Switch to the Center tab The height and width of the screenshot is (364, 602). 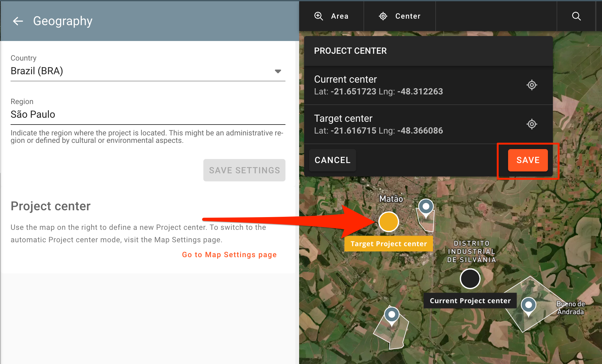400,16
